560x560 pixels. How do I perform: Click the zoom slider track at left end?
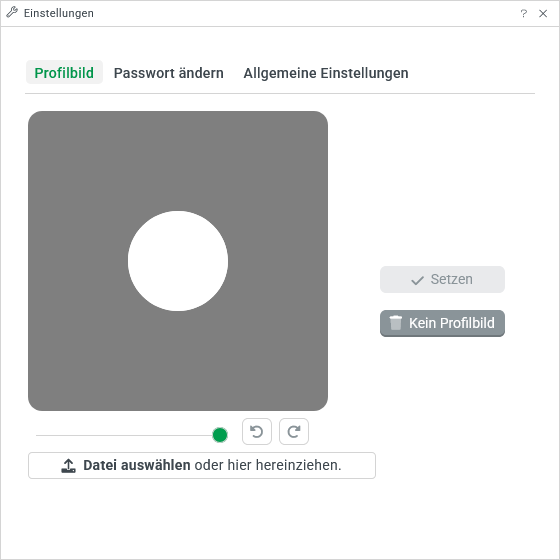coord(38,435)
